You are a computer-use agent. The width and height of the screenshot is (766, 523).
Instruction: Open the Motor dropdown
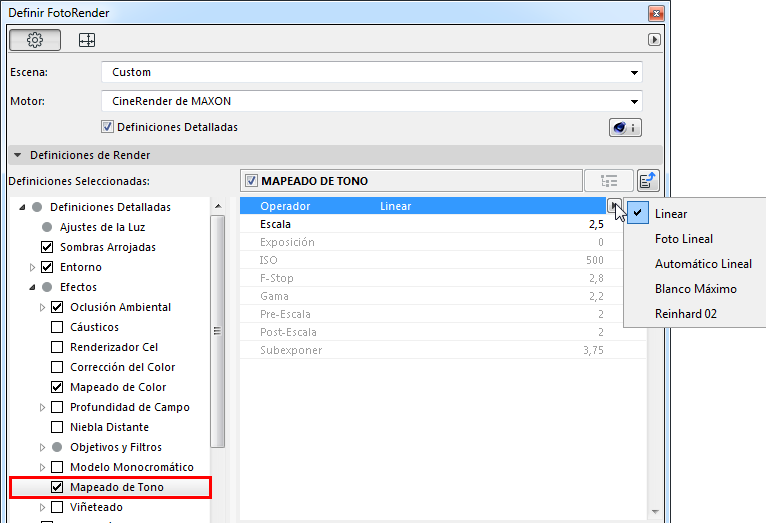[x=372, y=101]
